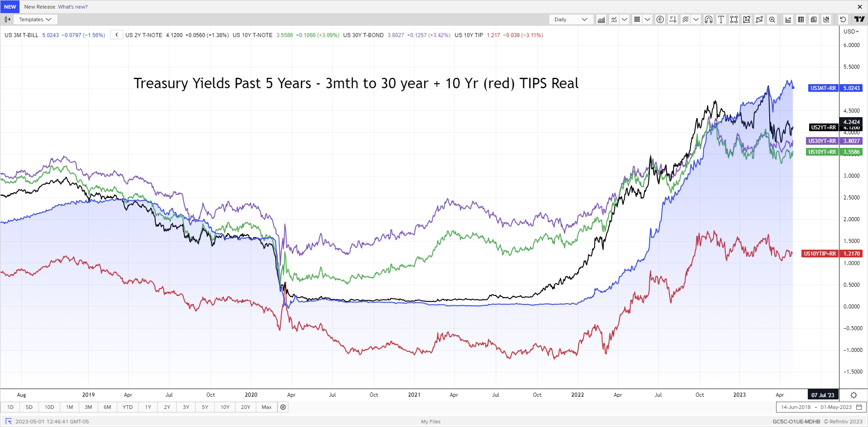Click the zoom-in magnifier icon
Viewport: 868px width, 427px height.
pyautogui.click(x=772, y=19)
